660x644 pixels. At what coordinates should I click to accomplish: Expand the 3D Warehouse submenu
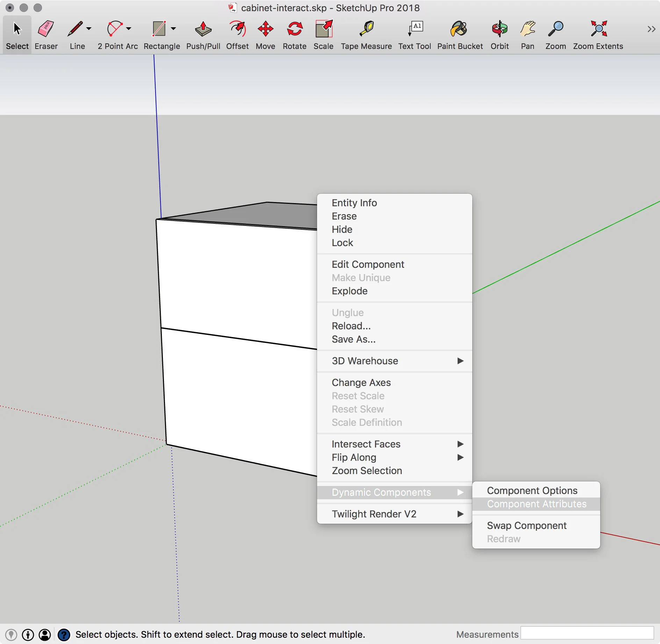pos(394,361)
